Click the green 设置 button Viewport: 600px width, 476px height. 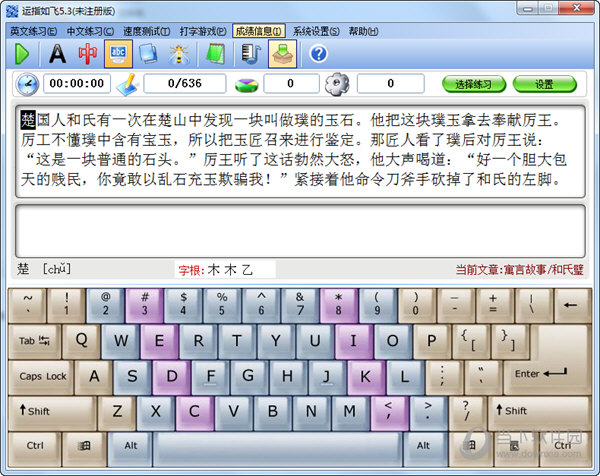point(544,84)
